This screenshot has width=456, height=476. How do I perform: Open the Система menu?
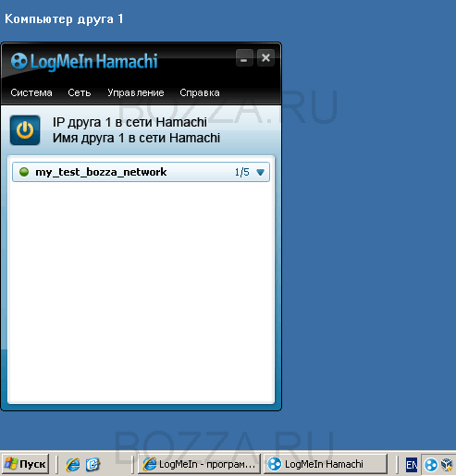[31, 92]
